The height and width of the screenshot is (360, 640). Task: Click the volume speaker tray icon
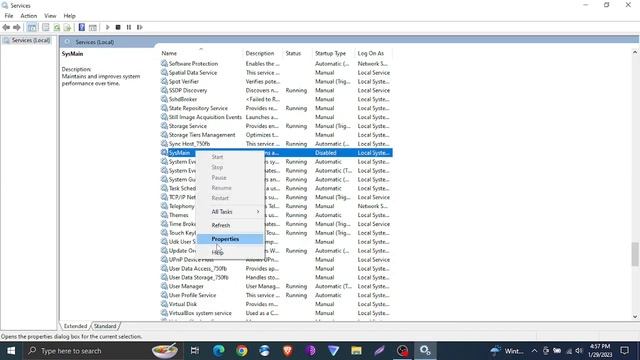(579, 351)
